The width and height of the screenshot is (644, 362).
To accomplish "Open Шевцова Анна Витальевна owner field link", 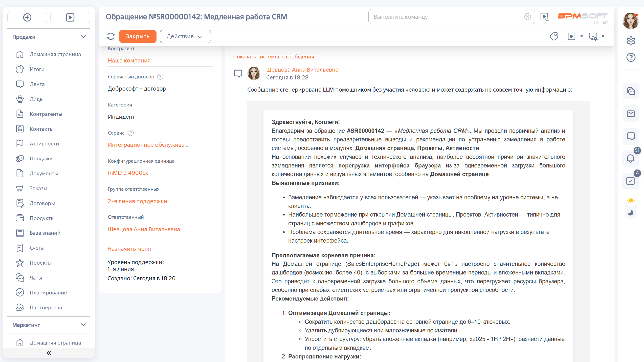I will click(x=144, y=229).
